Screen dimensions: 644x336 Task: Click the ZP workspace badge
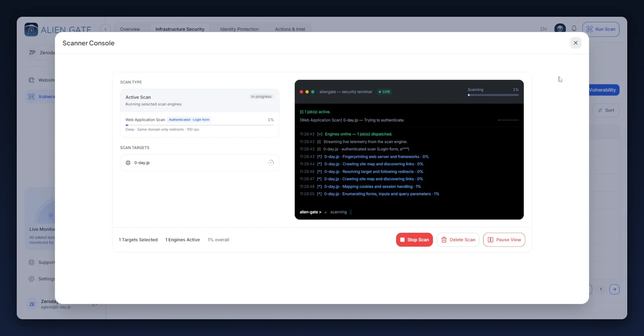click(x=32, y=53)
